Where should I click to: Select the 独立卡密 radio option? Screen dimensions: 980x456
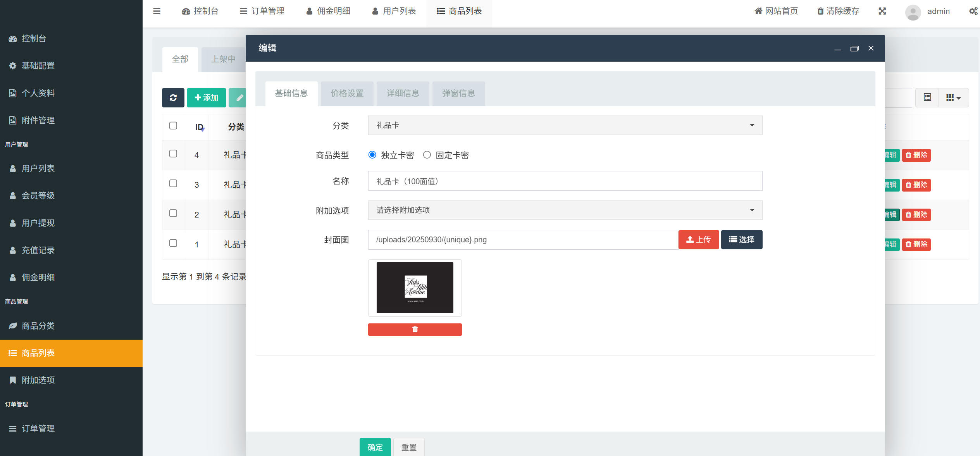(x=372, y=155)
